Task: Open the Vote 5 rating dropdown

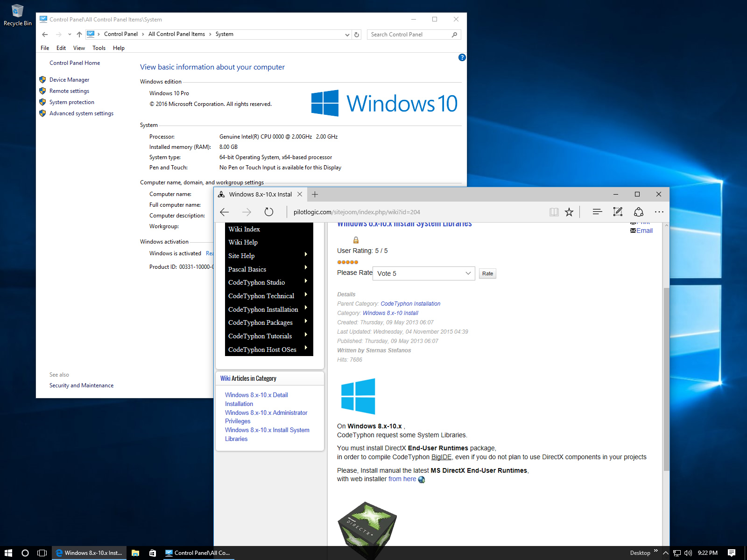Action: coord(424,273)
